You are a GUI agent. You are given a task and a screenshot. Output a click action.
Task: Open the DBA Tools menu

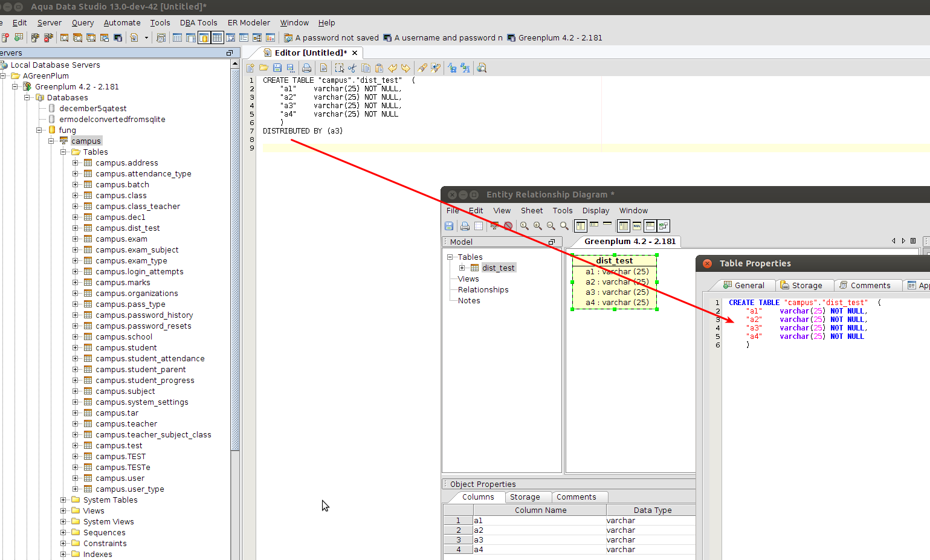pos(198,23)
